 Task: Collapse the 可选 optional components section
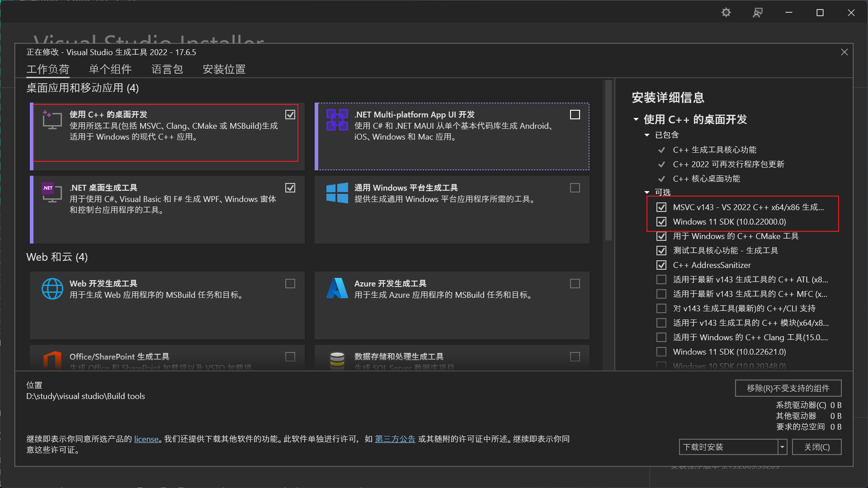(647, 192)
